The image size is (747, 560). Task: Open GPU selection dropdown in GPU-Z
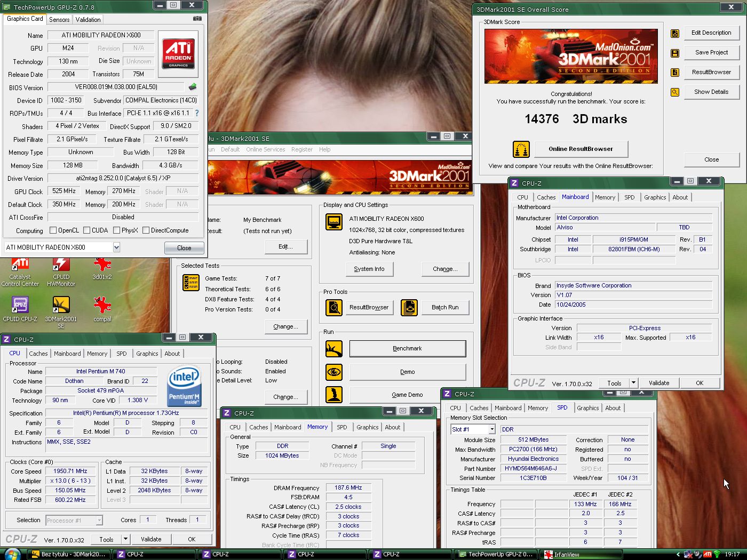[116, 247]
